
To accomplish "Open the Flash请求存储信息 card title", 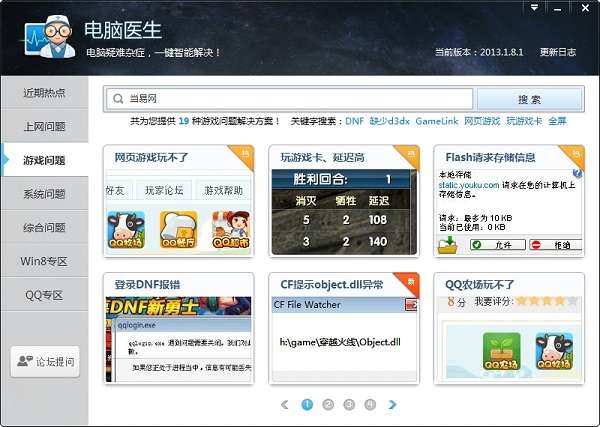I will [x=490, y=157].
